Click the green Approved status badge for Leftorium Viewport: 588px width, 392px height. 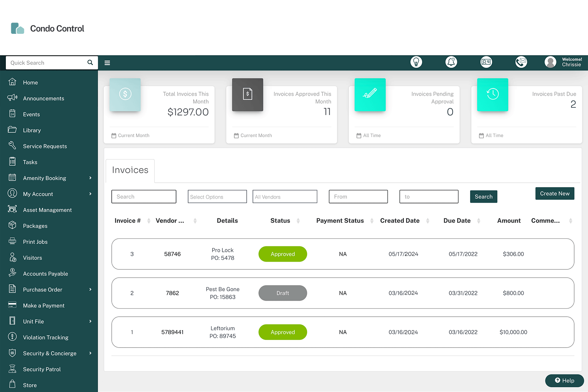(283, 332)
